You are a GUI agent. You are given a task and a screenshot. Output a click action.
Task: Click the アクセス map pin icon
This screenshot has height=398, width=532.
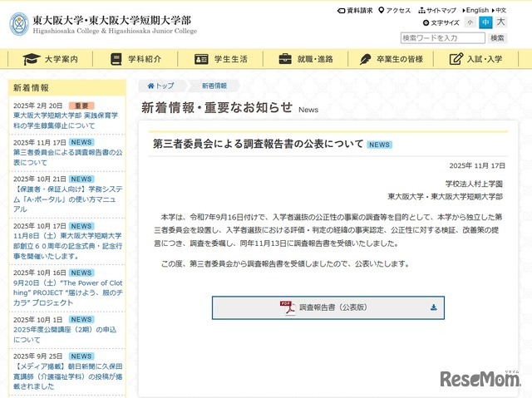(382, 10)
